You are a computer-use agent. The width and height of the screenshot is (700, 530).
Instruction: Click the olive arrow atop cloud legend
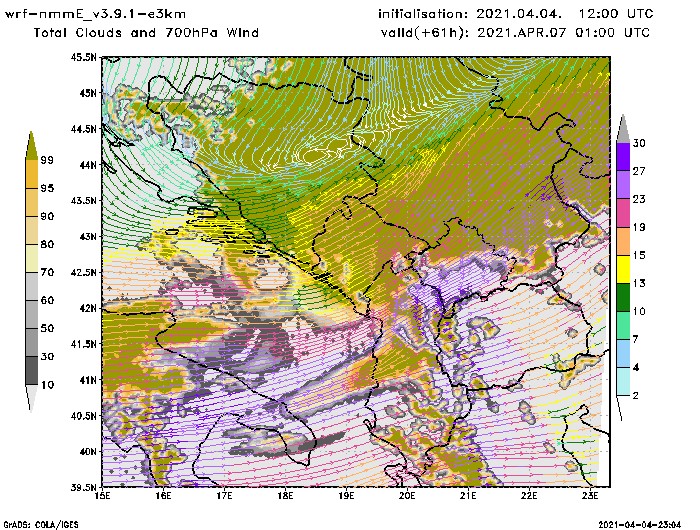point(31,146)
